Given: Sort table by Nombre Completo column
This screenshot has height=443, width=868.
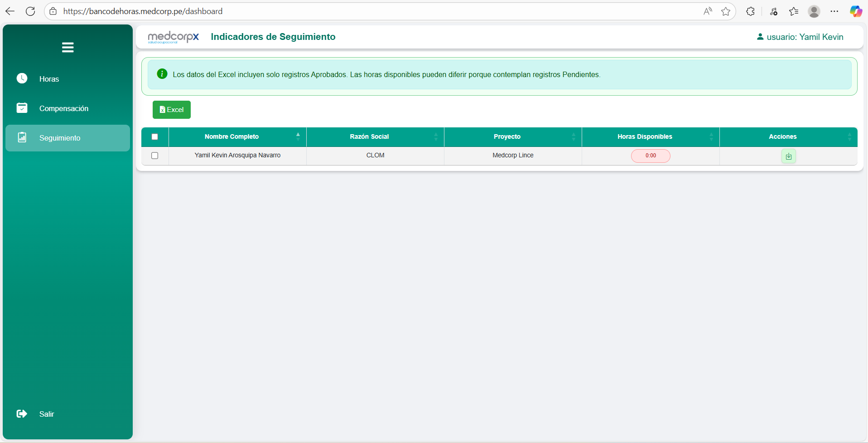Looking at the screenshot, I should [231, 136].
